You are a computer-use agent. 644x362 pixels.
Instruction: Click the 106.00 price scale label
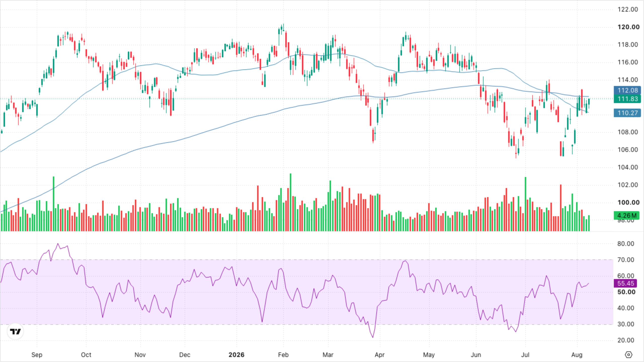pyautogui.click(x=628, y=150)
